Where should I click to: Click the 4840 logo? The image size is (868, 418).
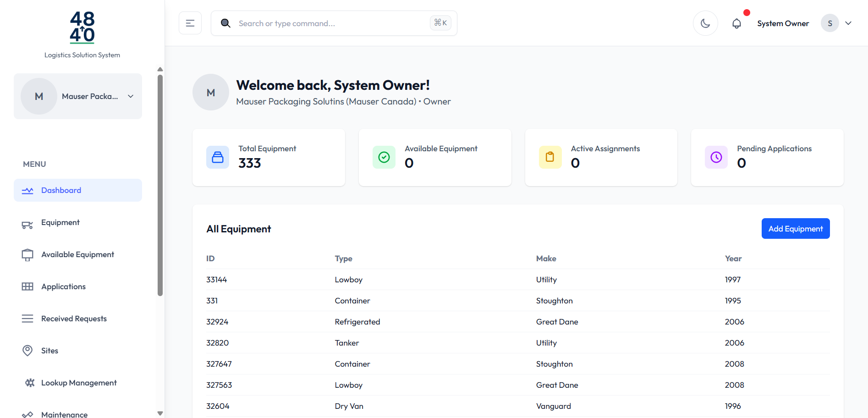pyautogui.click(x=82, y=27)
